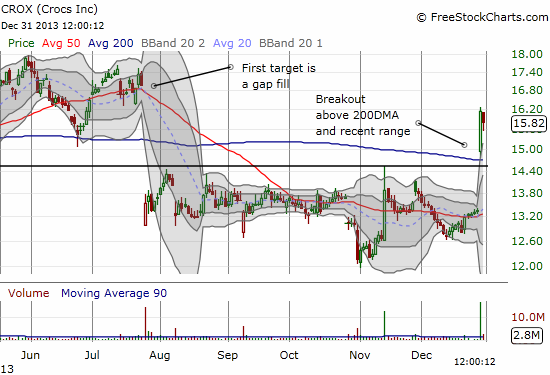Image resolution: width=550 pixels, height=375 pixels.
Task: Click the 17.40 price axis label
Action: click(x=527, y=72)
